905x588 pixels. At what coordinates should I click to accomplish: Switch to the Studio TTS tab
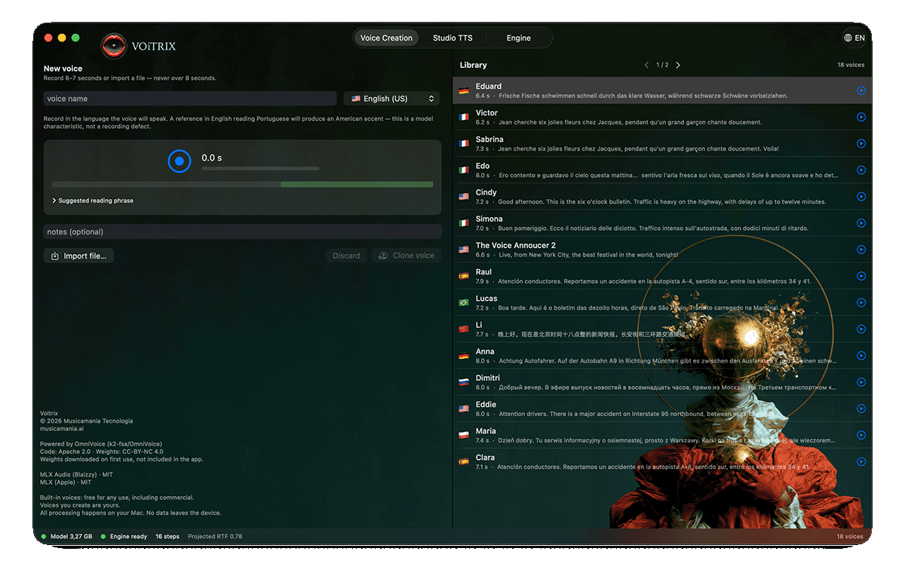pos(452,38)
